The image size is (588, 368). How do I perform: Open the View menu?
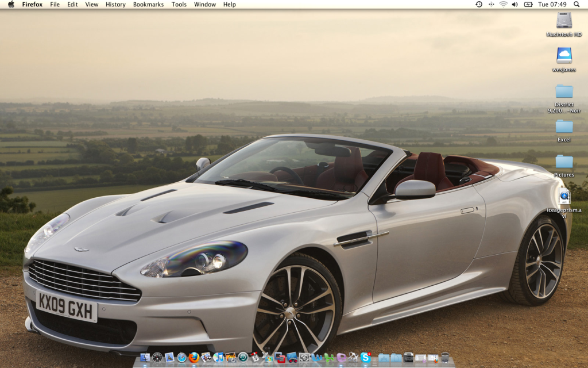(91, 5)
